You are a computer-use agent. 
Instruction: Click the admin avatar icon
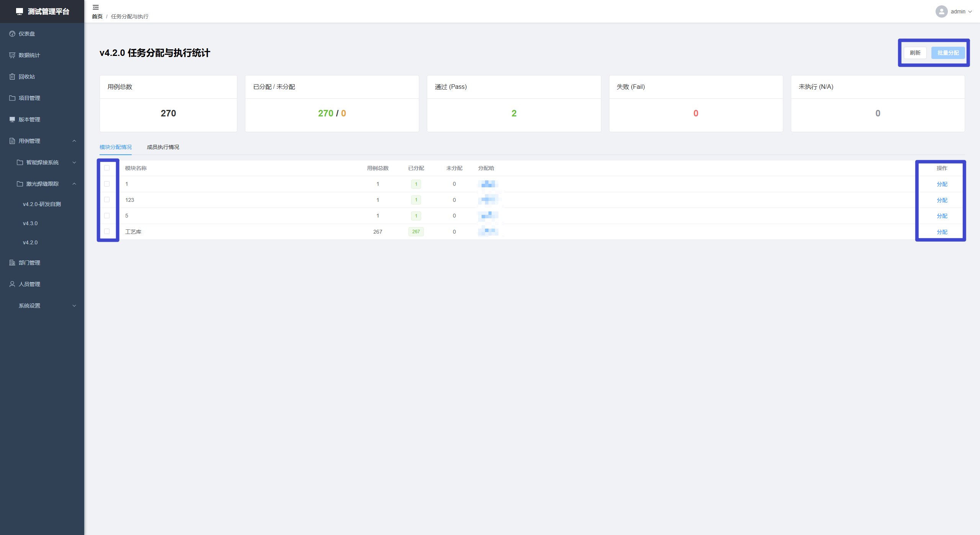[941, 11]
